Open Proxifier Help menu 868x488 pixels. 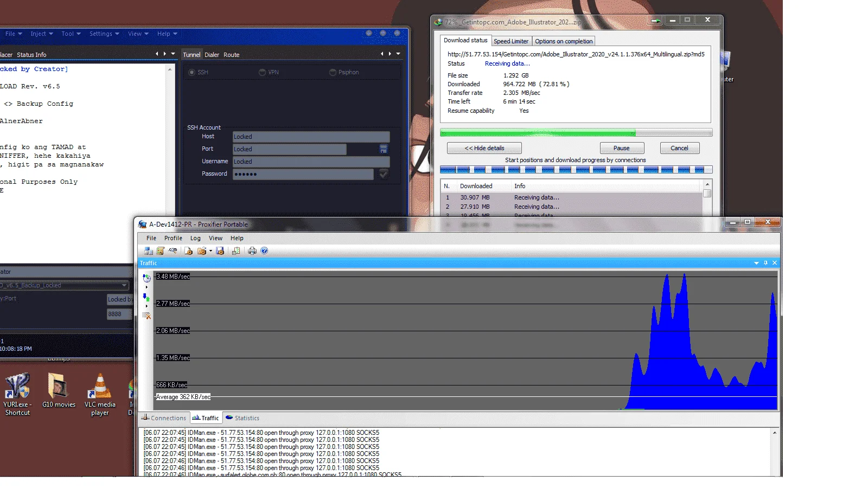tap(237, 238)
